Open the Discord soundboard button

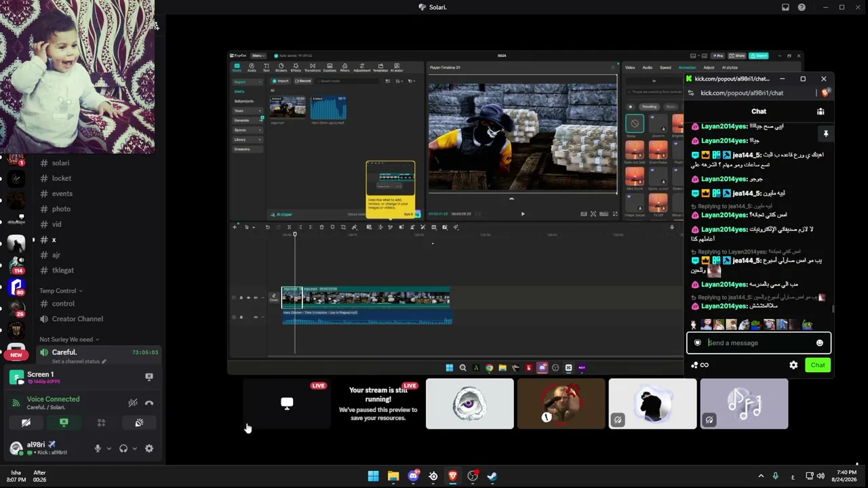(x=139, y=423)
